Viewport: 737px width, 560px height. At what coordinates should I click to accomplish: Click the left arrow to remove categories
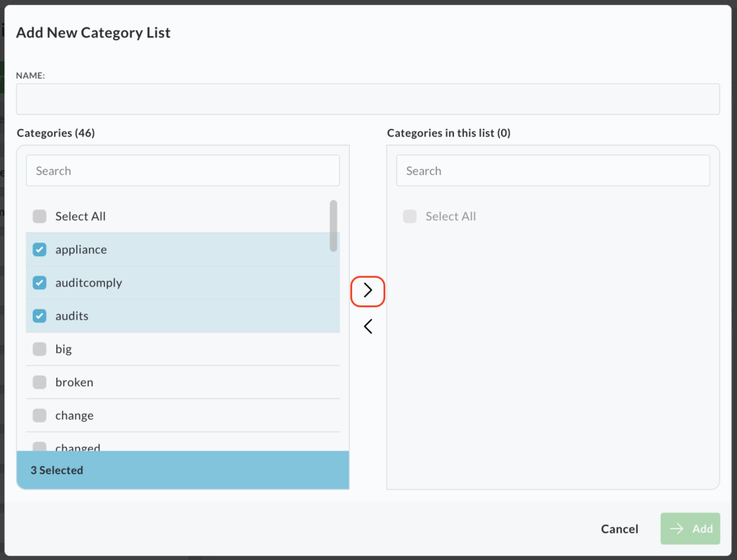coord(368,327)
